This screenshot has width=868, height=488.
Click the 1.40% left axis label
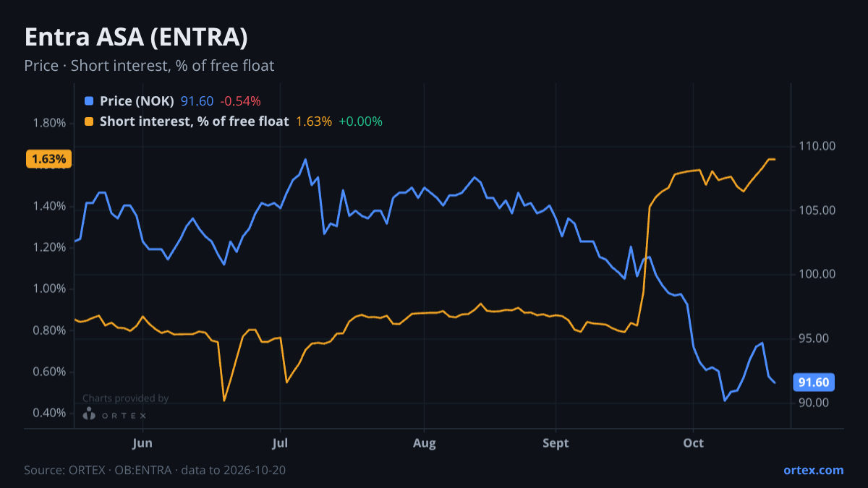click(x=49, y=206)
